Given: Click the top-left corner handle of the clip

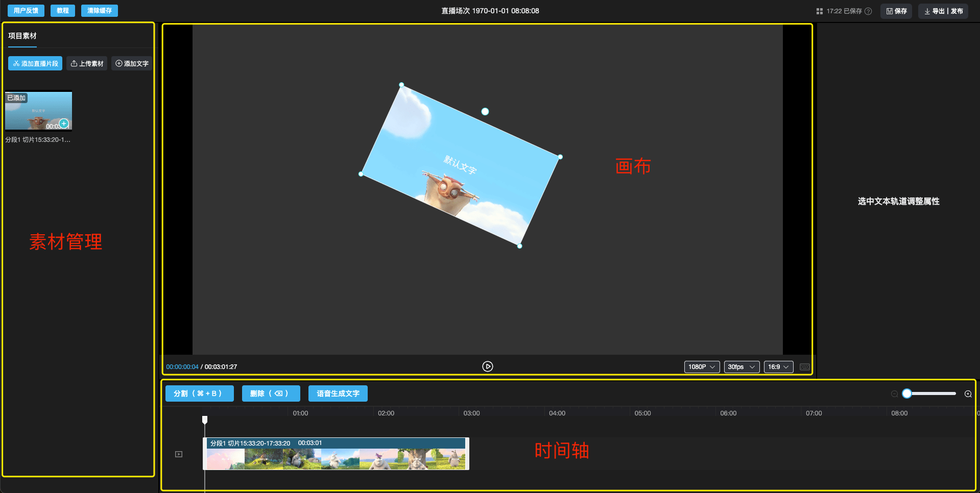Looking at the screenshot, I should point(401,85).
